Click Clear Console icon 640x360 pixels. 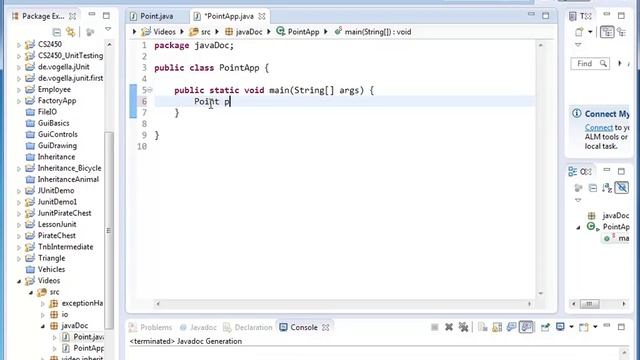click(482, 327)
